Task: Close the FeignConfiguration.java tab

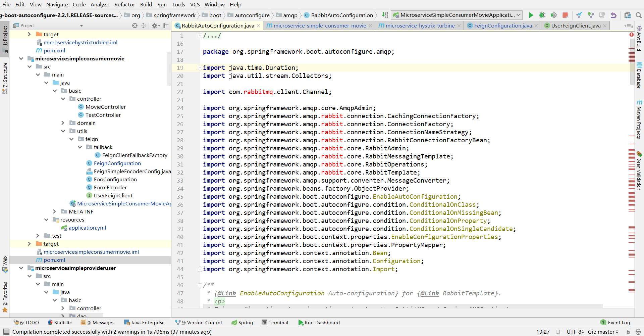Action: pyautogui.click(x=536, y=26)
